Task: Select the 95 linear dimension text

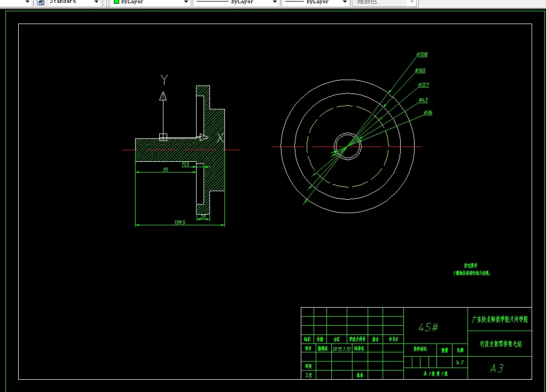Action: tap(166, 169)
